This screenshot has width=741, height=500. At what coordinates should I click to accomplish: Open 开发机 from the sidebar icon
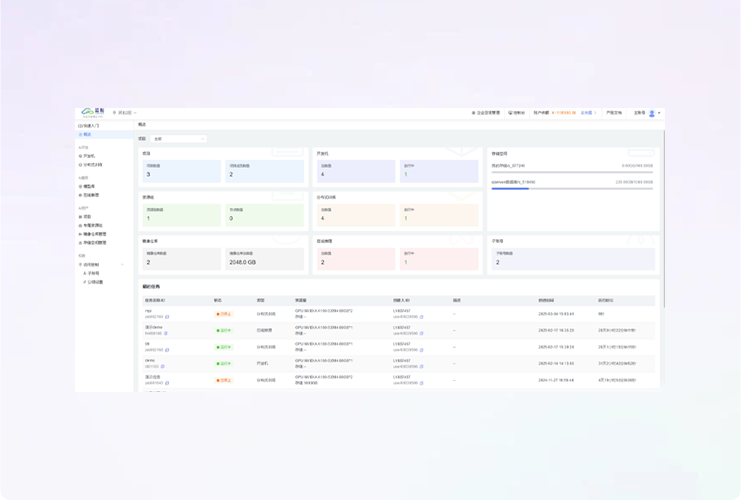(x=80, y=156)
